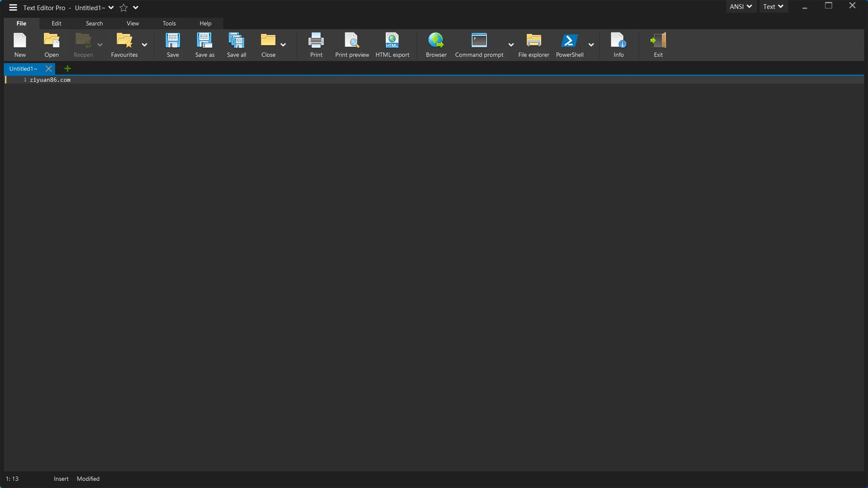Screen dimensions: 868x488
Task: Open the Tools menu
Action: [169, 23]
